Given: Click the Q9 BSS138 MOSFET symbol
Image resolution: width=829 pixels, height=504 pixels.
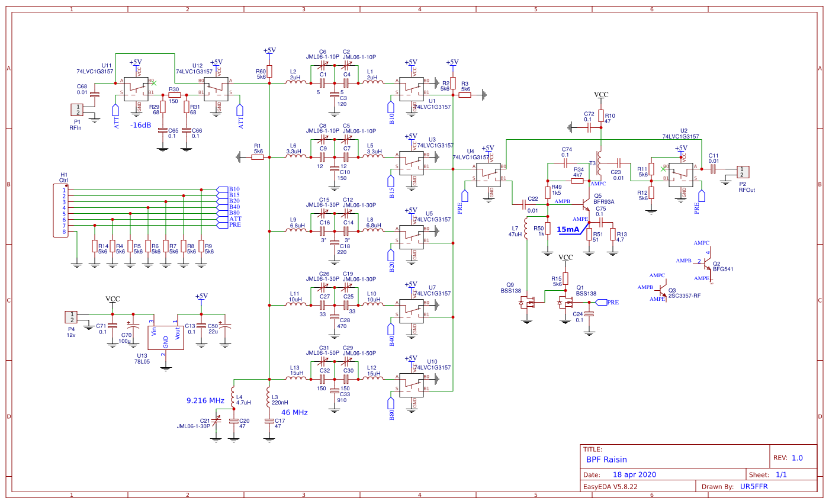Looking at the screenshot, I should [x=526, y=303].
